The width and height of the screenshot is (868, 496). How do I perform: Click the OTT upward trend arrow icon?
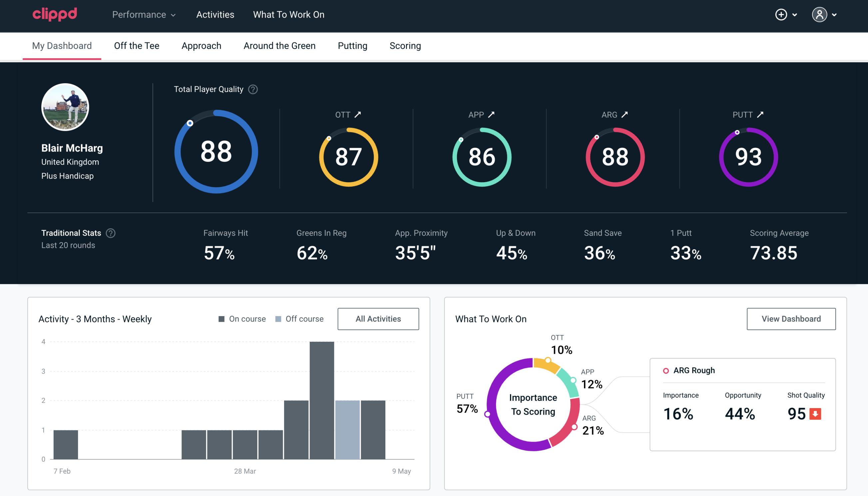[x=358, y=115]
